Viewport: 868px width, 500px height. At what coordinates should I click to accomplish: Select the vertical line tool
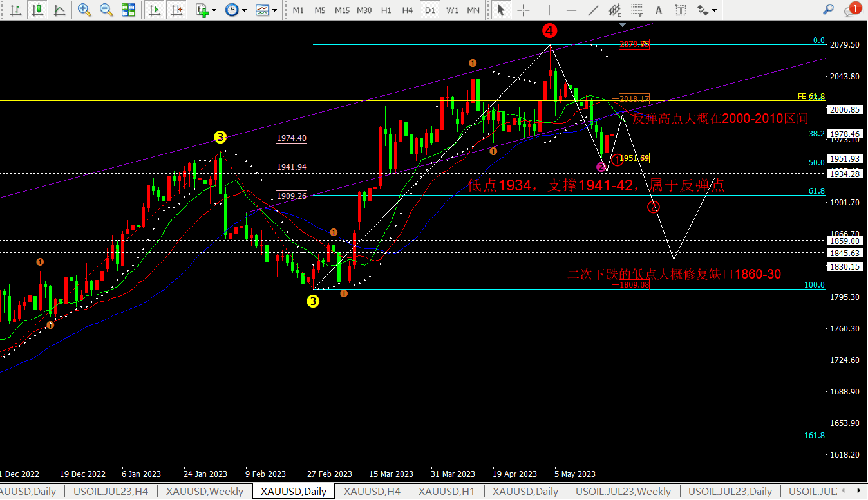click(x=549, y=10)
